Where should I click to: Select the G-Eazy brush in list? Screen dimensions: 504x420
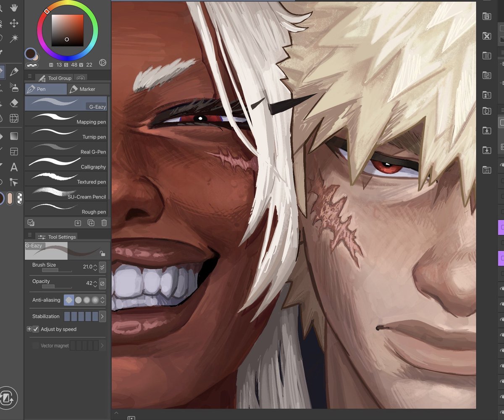(x=66, y=104)
